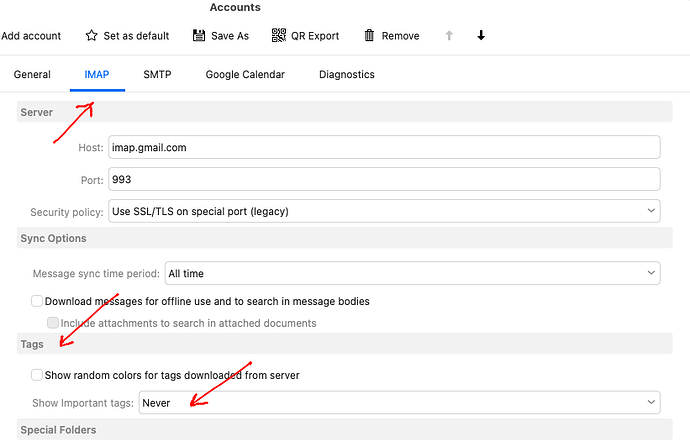Select the IMAP tab

coord(97,75)
